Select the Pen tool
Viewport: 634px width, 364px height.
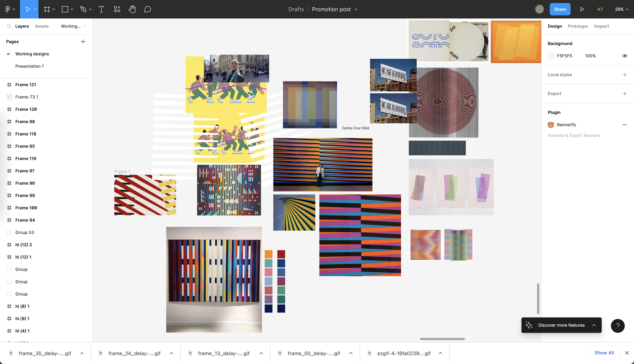[x=83, y=9]
